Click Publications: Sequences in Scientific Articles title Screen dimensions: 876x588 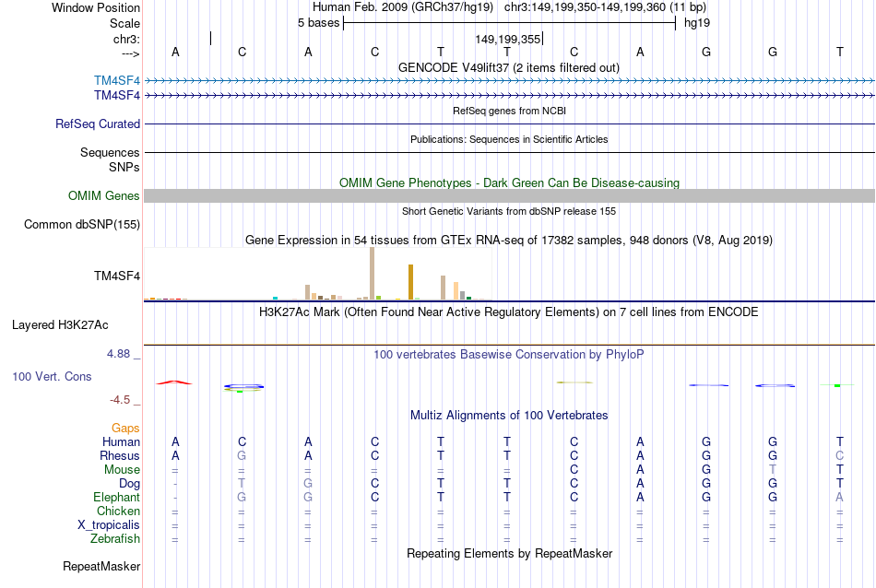pos(509,139)
